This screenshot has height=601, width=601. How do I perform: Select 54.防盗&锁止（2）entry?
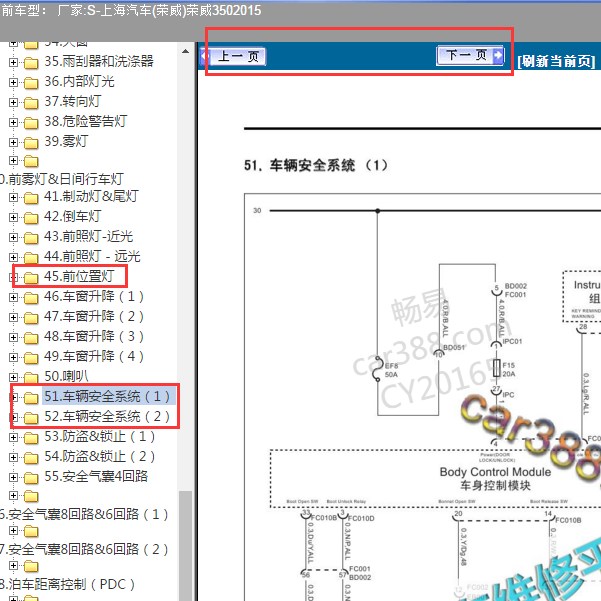point(99,456)
